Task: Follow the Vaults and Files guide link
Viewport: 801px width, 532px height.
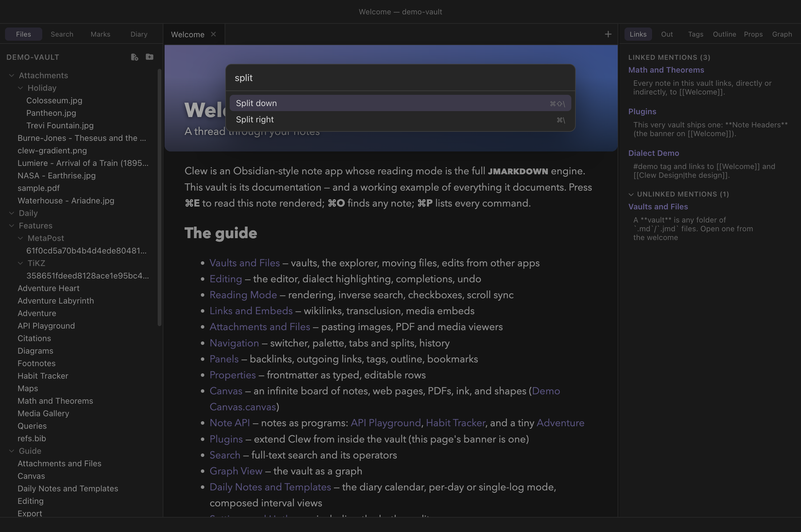Action: click(245, 263)
